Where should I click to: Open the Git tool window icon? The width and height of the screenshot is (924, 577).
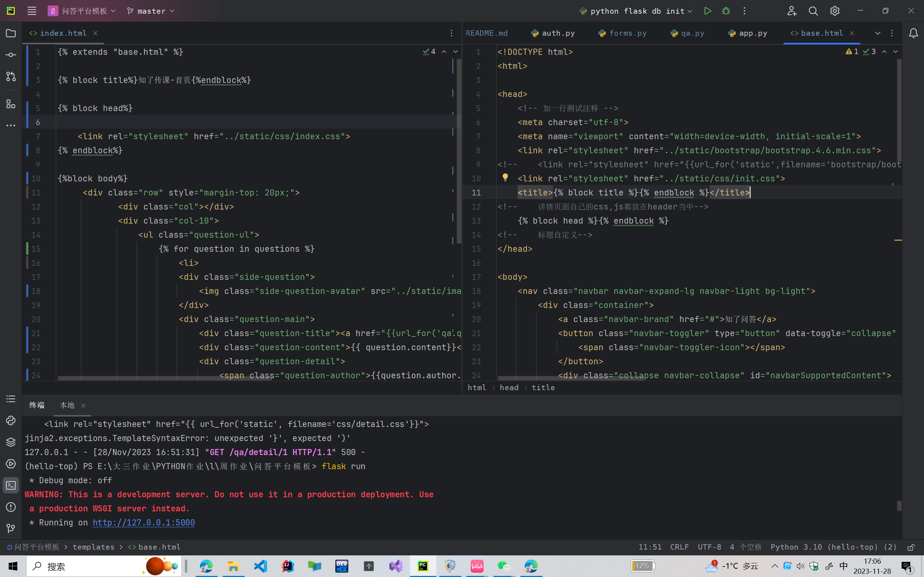[11, 529]
